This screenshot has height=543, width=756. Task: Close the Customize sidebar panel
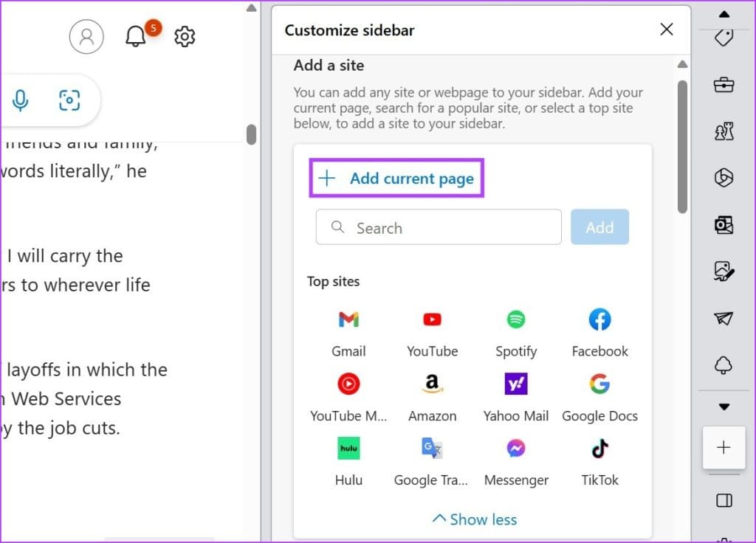[666, 30]
